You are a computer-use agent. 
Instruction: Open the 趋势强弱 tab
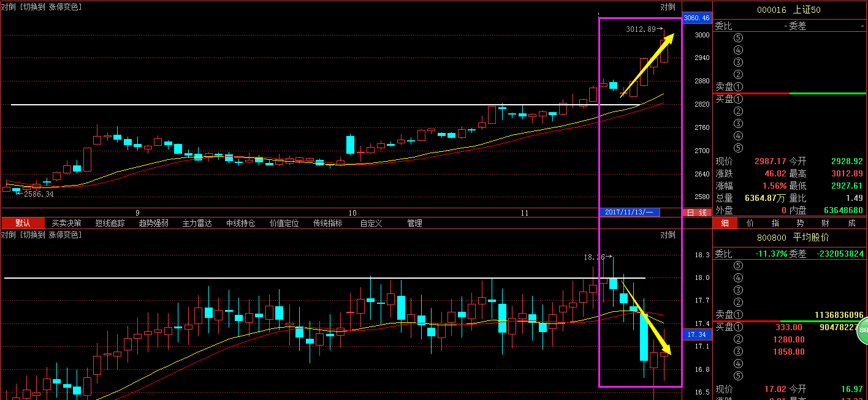point(153,223)
